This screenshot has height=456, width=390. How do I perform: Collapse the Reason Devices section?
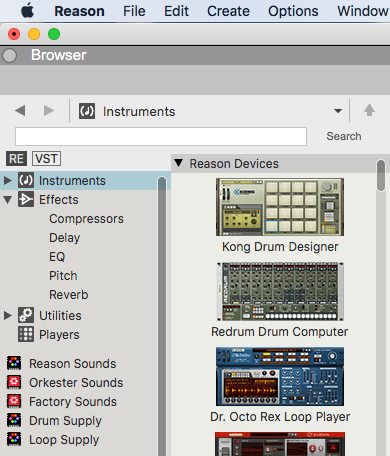pyautogui.click(x=179, y=163)
